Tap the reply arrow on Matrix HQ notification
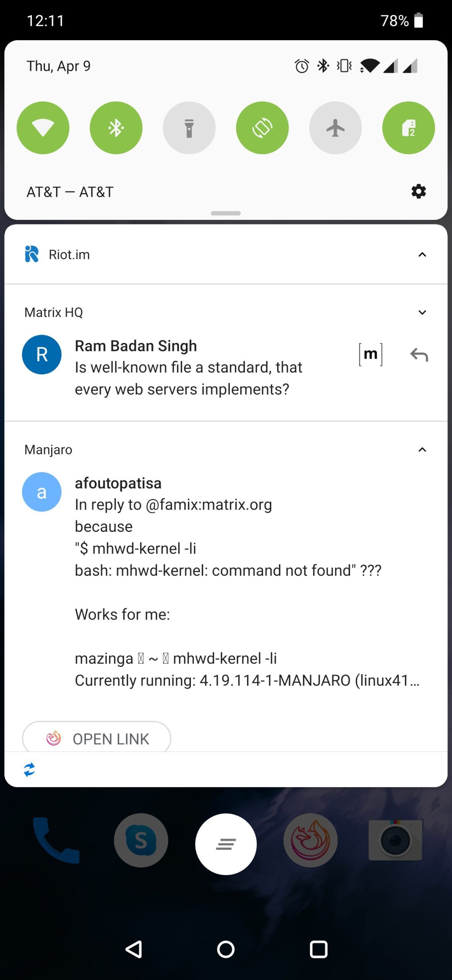 (419, 355)
